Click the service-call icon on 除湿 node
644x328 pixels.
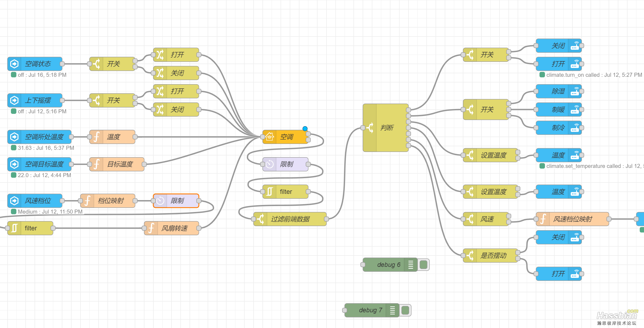[x=575, y=91]
